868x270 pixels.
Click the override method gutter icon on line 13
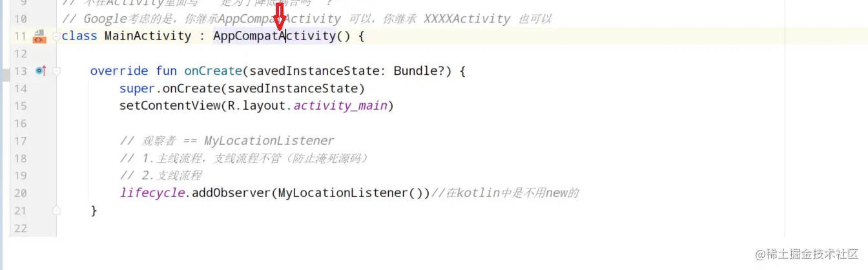click(x=41, y=70)
